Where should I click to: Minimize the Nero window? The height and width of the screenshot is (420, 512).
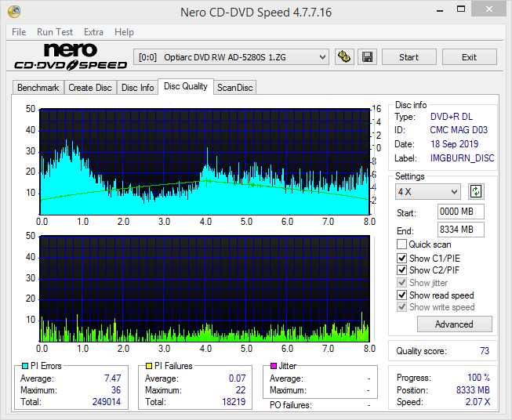(440, 9)
